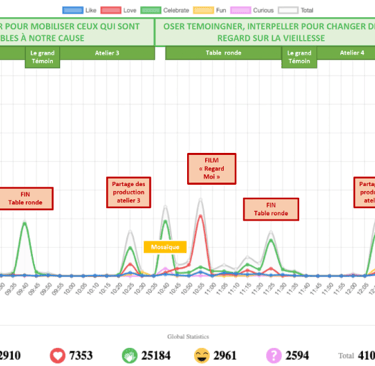Screen dimensions: 375x366
Task: Click the Curious legend label
Action: pos(263,10)
